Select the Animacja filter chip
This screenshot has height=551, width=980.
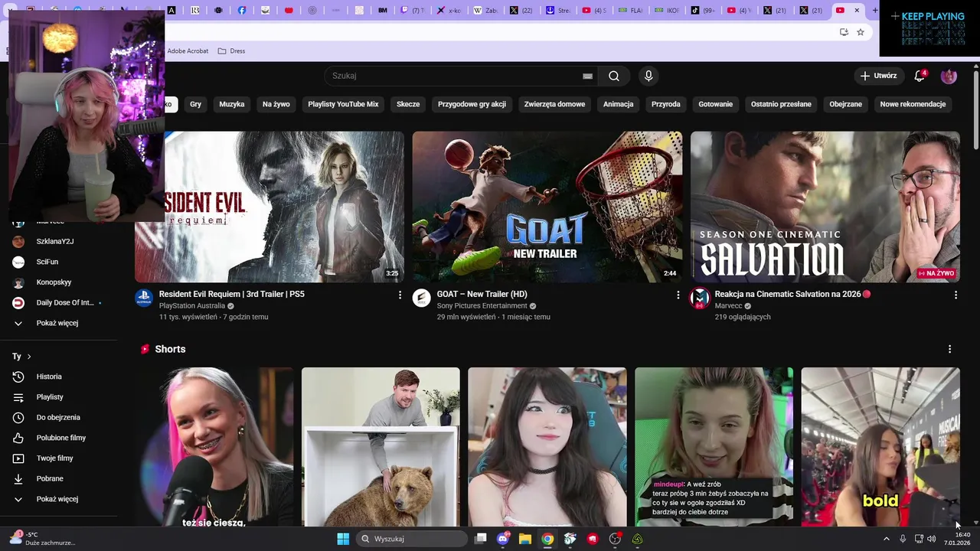click(x=618, y=104)
